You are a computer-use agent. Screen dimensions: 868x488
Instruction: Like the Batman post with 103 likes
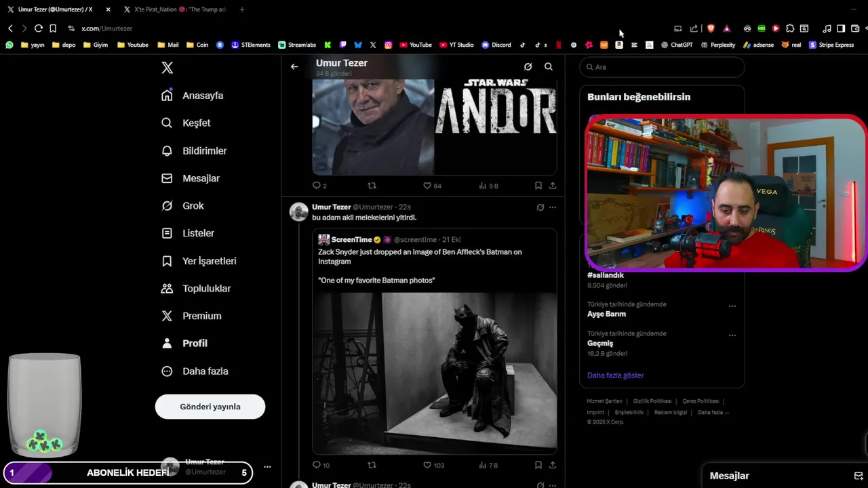tap(433, 465)
